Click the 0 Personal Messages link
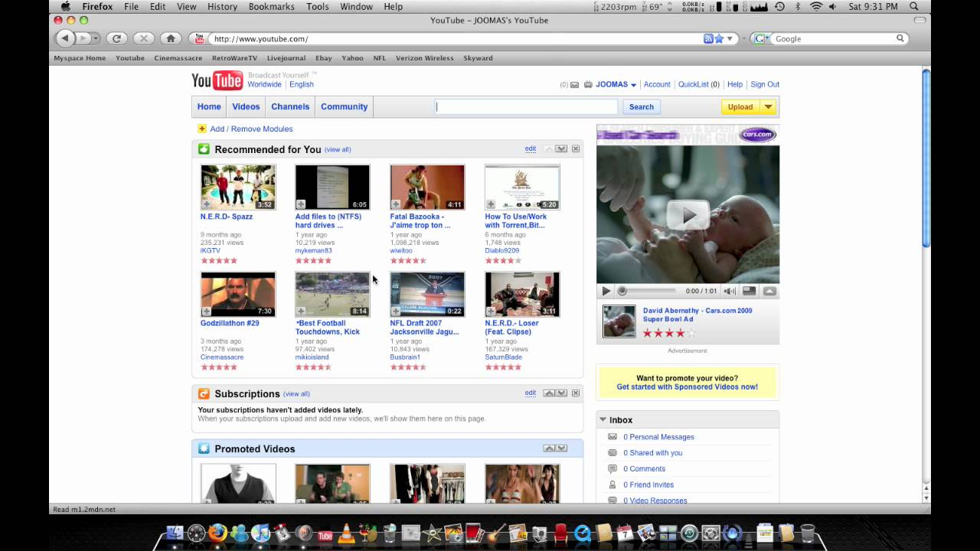980x551 pixels. tap(658, 437)
